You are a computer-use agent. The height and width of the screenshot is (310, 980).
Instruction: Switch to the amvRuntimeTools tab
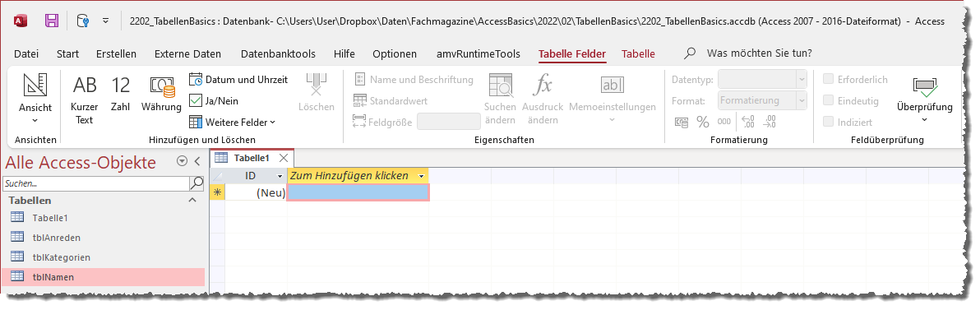click(x=478, y=53)
